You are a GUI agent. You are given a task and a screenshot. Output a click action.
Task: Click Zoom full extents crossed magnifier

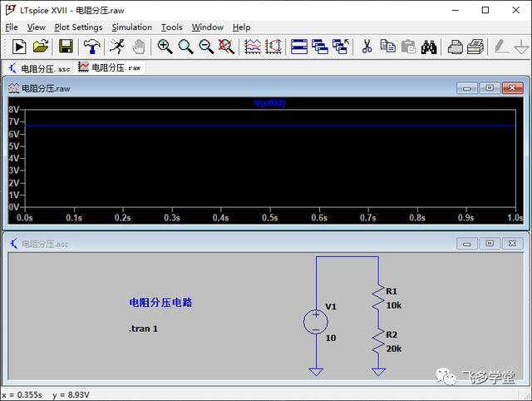226,47
